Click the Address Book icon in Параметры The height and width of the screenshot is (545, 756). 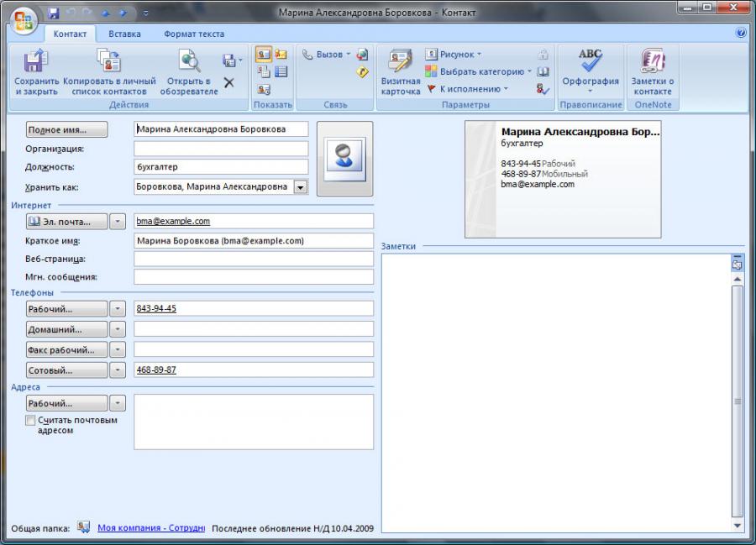[x=543, y=72]
